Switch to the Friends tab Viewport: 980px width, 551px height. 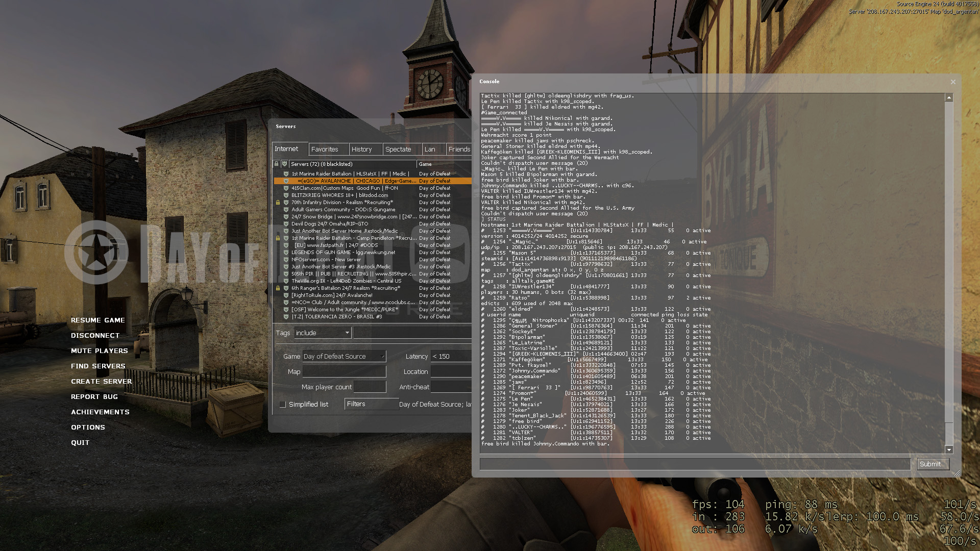pyautogui.click(x=459, y=149)
